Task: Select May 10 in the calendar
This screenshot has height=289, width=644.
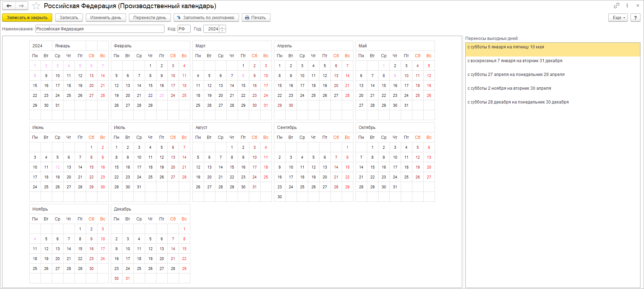Action: click(406, 76)
